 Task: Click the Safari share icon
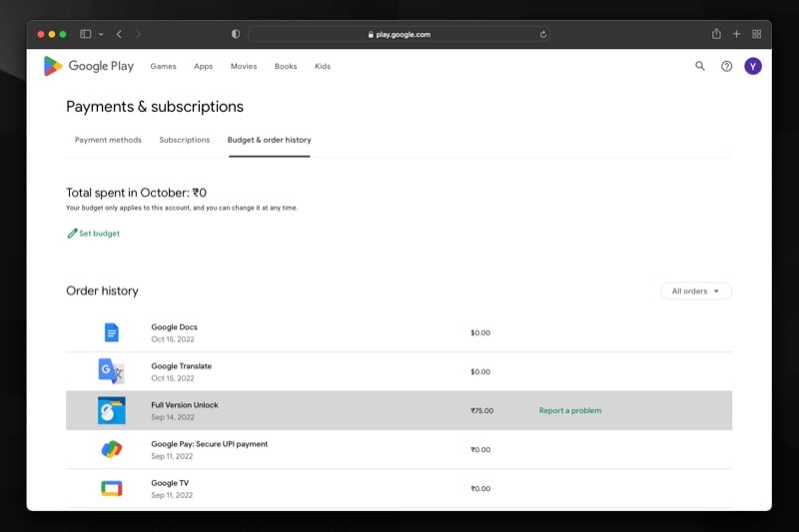point(716,34)
